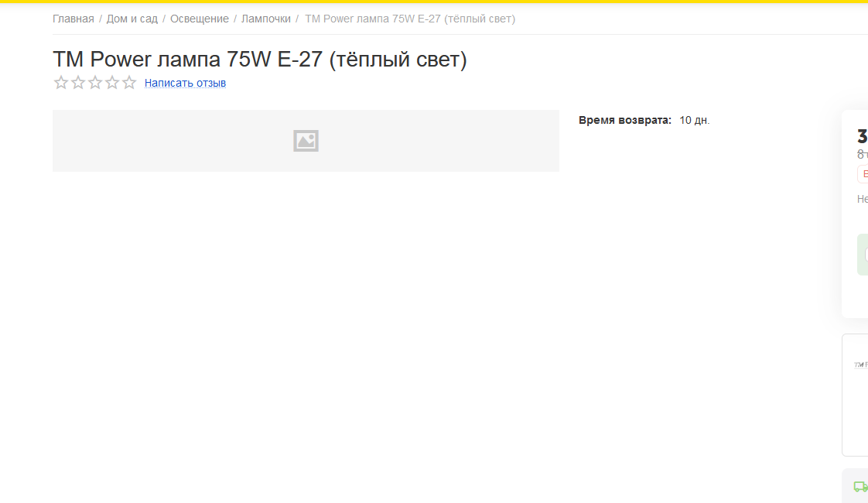Click the green delivery truck icon
868x503 pixels.
click(x=861, y=487)
